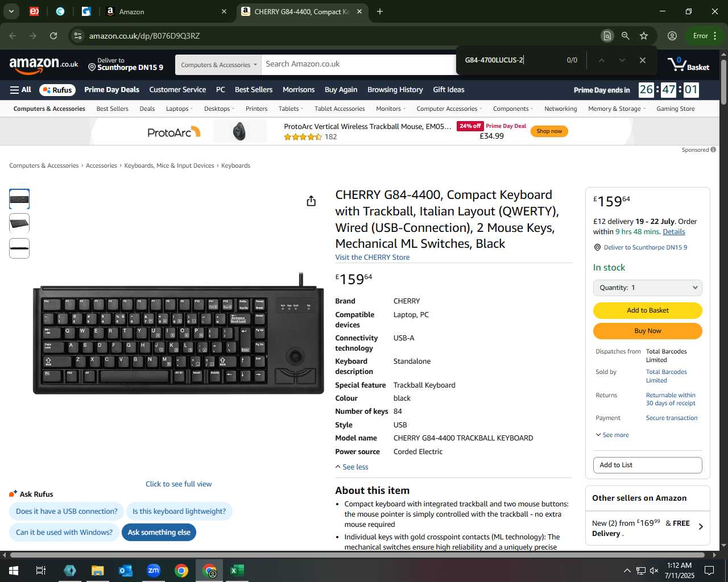The image size is (728, 582).
Task: Click the Search Amazon.co.uk input field
Action: tap(358, 64)
